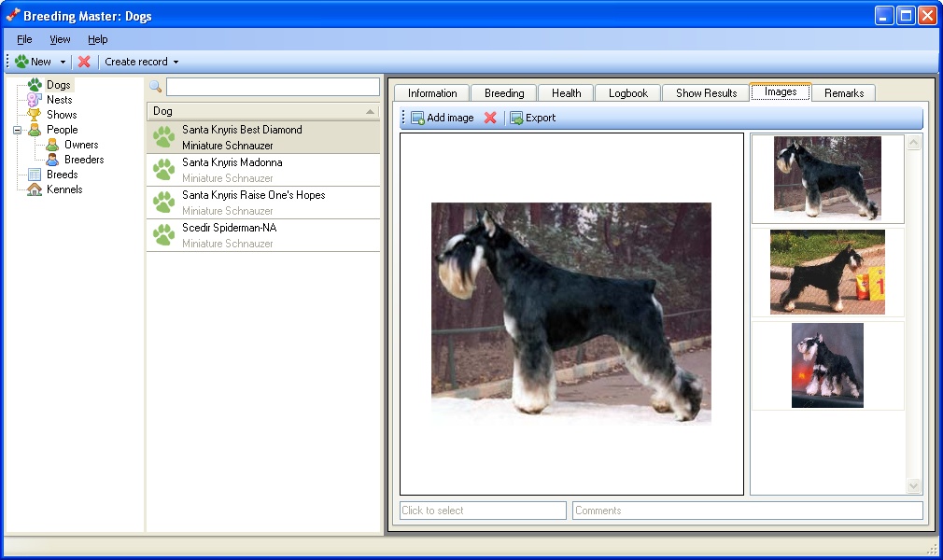
Task: Open the File menu
Action: coord(24,39)
